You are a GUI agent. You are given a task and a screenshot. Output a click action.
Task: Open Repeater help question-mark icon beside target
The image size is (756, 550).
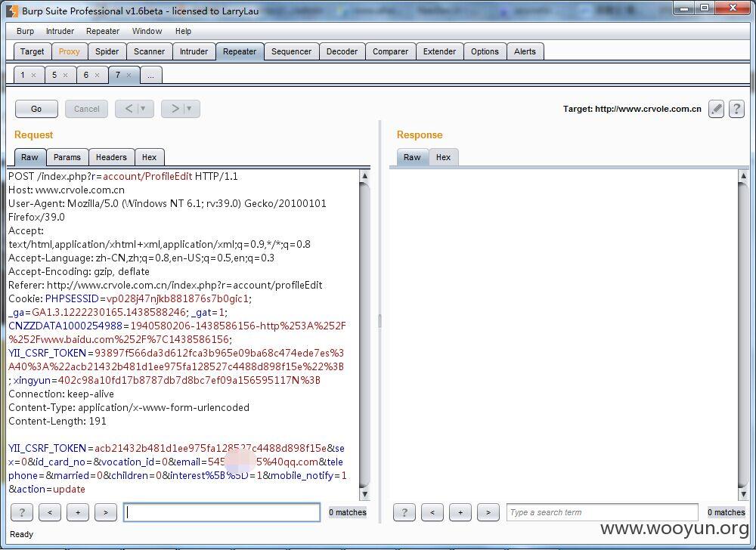736,109
